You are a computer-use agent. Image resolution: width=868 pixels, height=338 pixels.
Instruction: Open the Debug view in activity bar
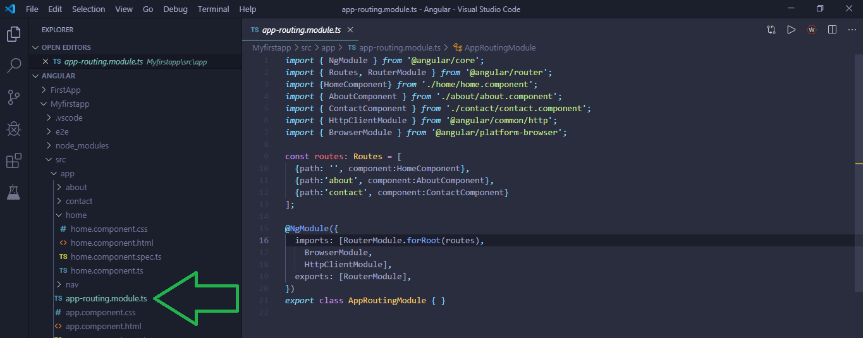pyautogui.click(x=13, y=130)
